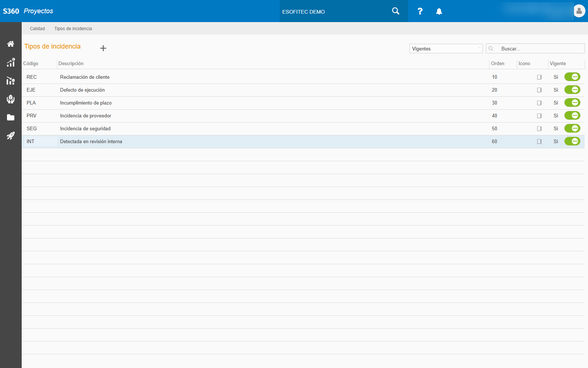
Task: Click the order value 20
Action: (495, 90)
